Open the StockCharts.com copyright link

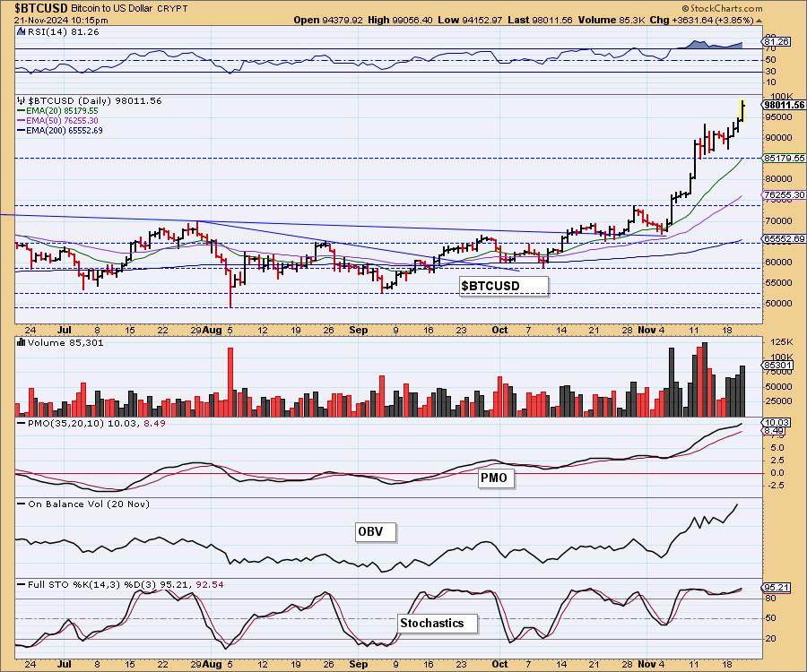722,8
